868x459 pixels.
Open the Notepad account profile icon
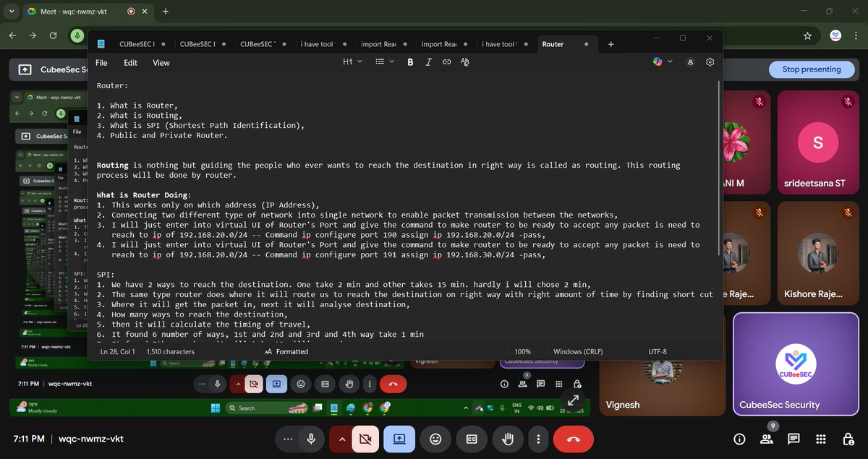[x=691, y=62]
